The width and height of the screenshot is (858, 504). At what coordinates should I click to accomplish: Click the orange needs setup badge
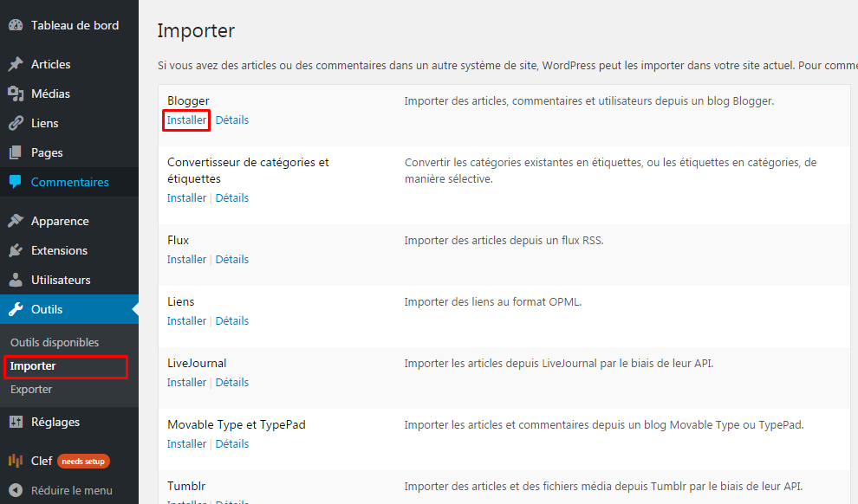click(x=83, y=461)
